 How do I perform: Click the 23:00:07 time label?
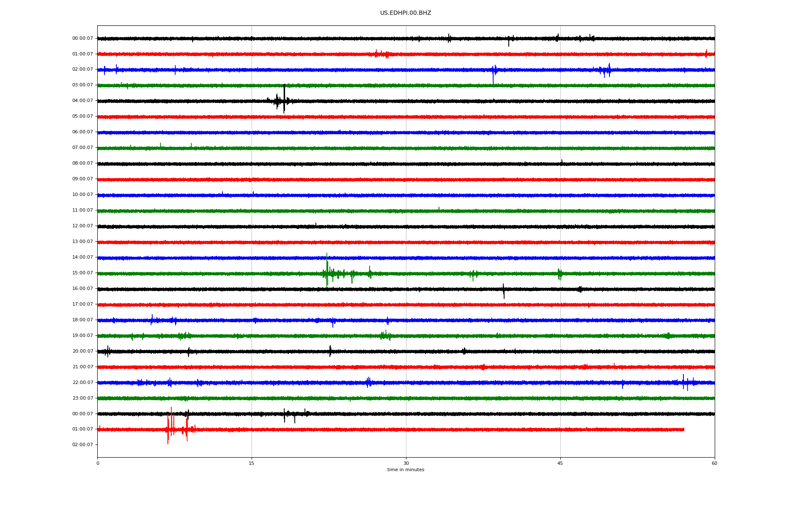click(x=82, y=398)
